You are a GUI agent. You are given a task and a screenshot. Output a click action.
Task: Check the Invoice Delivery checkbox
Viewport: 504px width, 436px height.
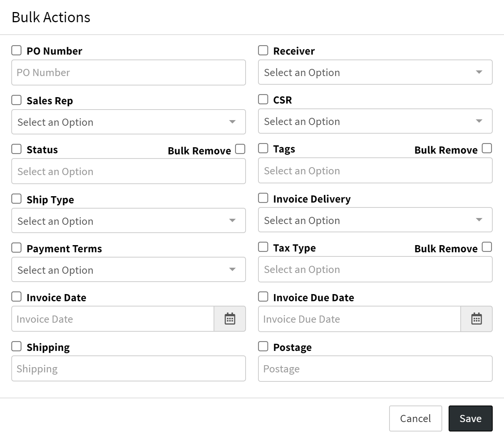[x=263, y=198]
